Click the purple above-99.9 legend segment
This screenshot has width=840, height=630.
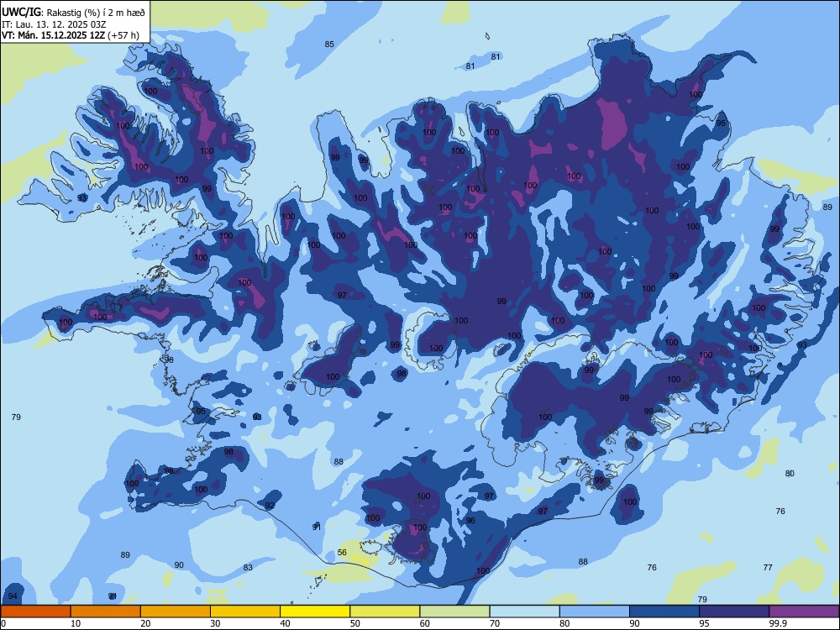pos(804,612)
